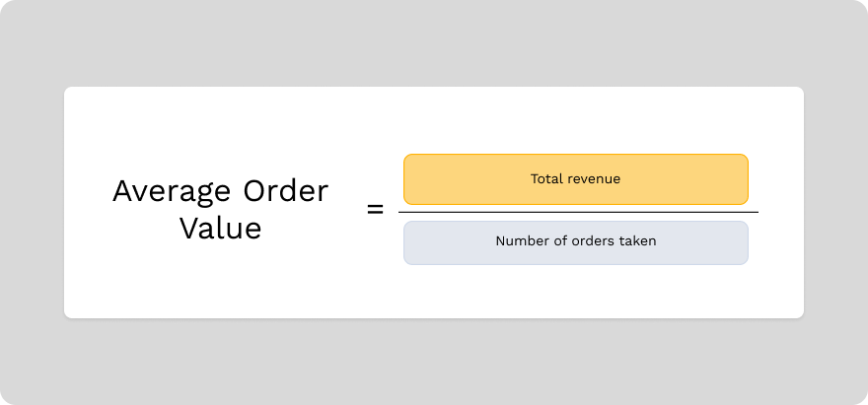This screenshot has width=868, height=405.
Task: Click the top-left corner of the white card
Action: pyautogui.click(x=68, y=91)
